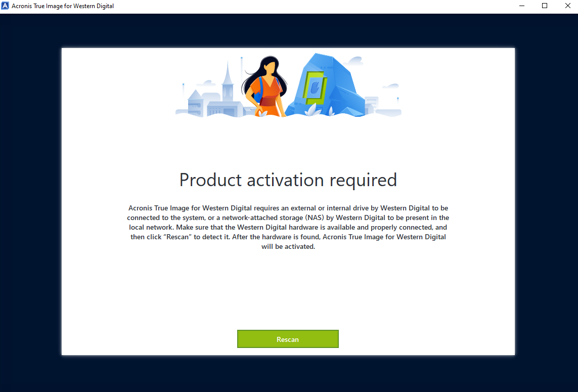The image size is (578, 392).
Task: Click the woman and blue rock illustration
Action: 288,86
